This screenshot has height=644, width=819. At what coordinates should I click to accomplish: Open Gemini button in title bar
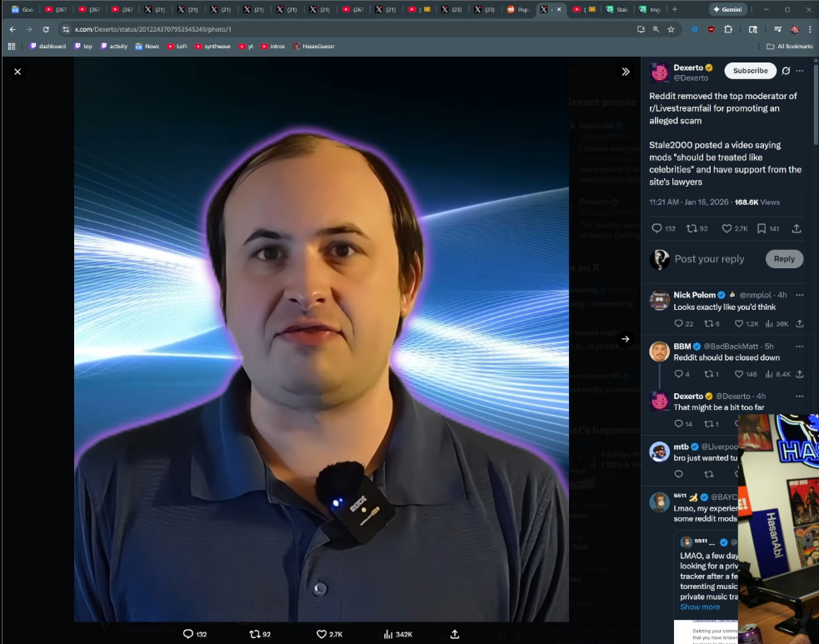pyautogui.click(x=727, y=9)
